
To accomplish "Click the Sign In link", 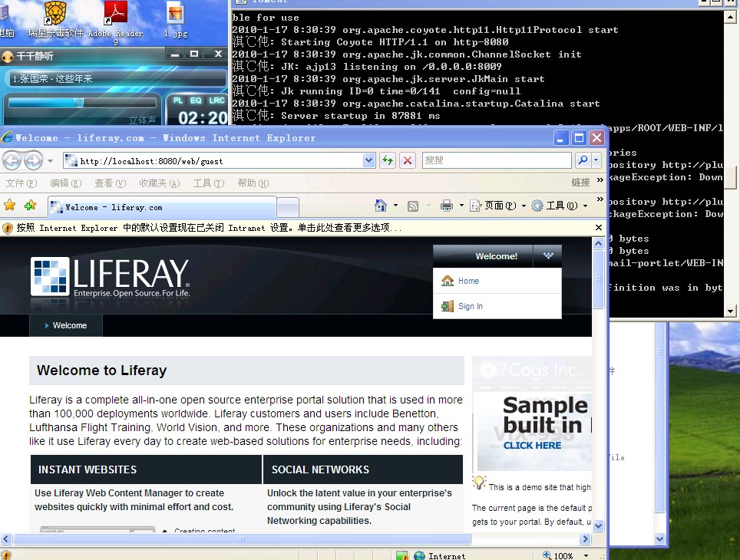I will (x=470, y=306).
